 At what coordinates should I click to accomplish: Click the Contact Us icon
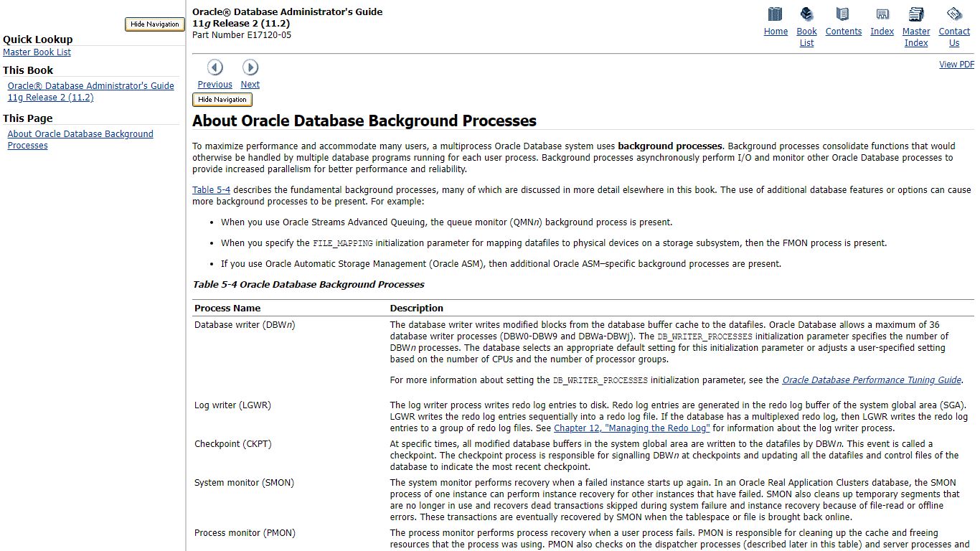point(954,14)
